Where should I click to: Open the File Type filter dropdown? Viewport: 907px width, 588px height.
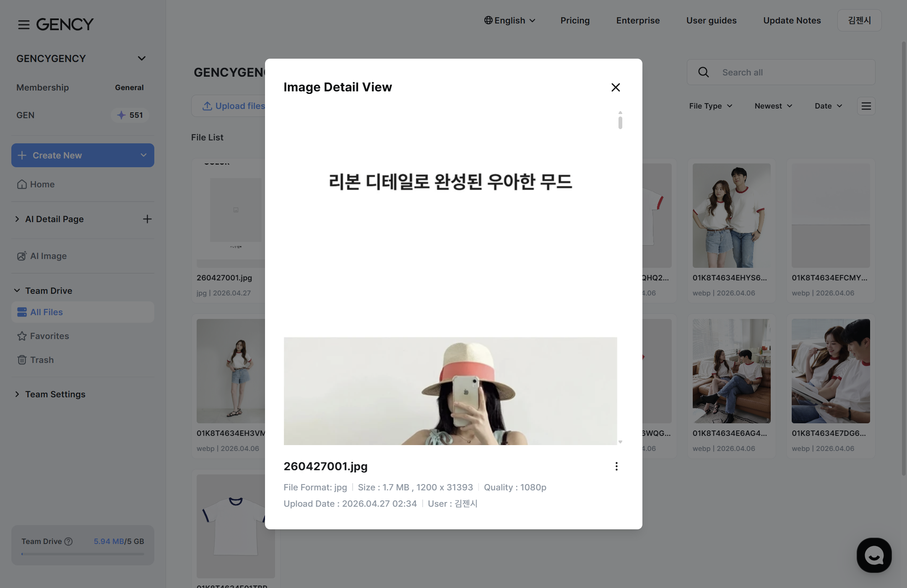711,106
